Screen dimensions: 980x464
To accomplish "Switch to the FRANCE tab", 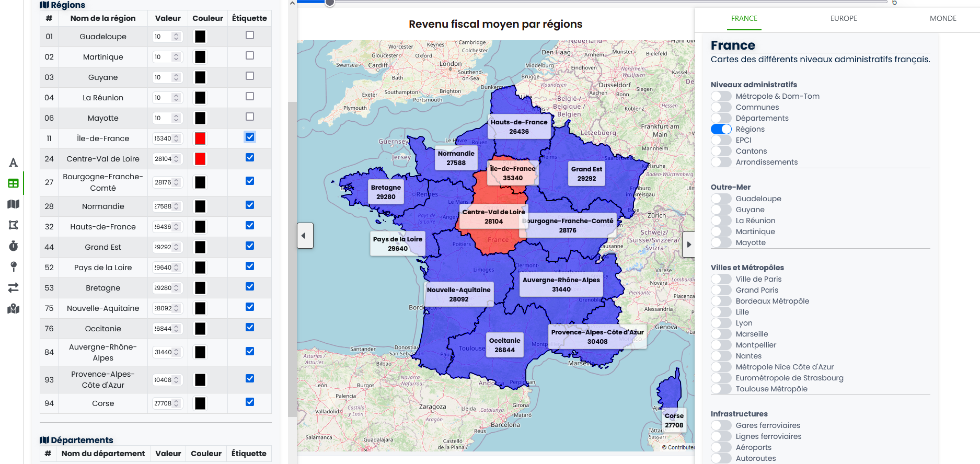I will tap(744, 18).
